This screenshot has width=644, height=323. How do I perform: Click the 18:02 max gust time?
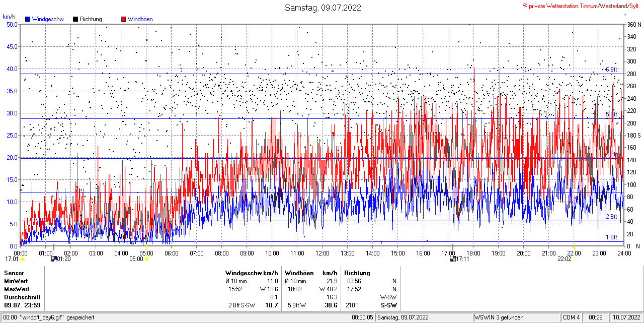(x=295, y=289)
